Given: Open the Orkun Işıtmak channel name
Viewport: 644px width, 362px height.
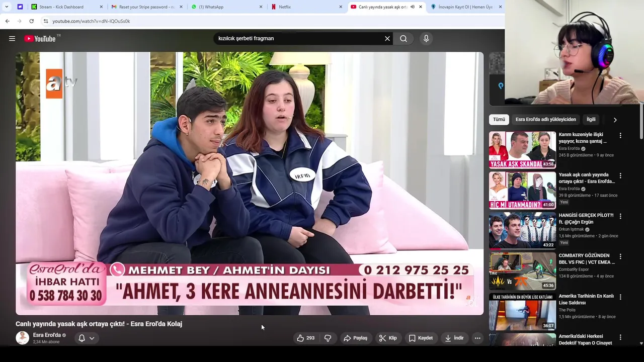Looking at the screenshot, I should (x=571, y=229).
